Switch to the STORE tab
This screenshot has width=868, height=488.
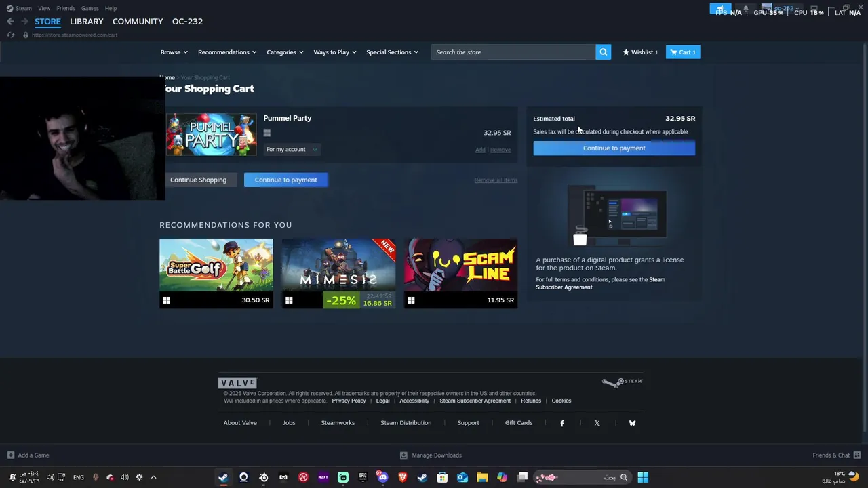(x=47, y=22)
